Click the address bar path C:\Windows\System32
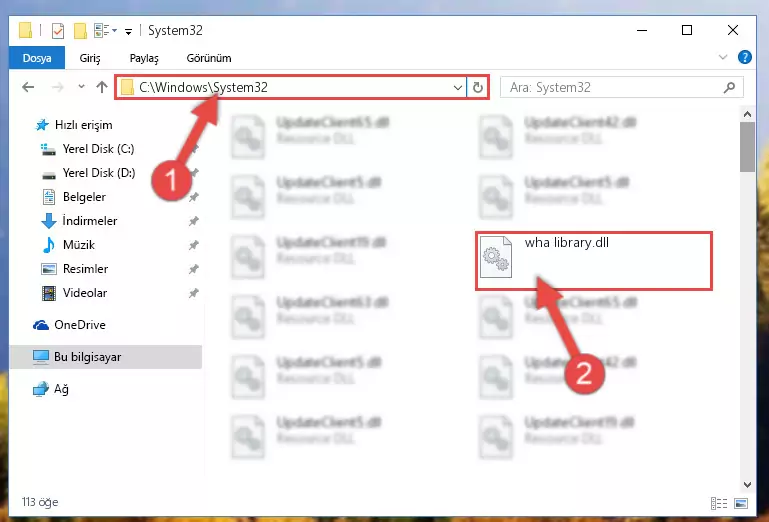This screenshot has width=769, height=522. coord(204,87)
